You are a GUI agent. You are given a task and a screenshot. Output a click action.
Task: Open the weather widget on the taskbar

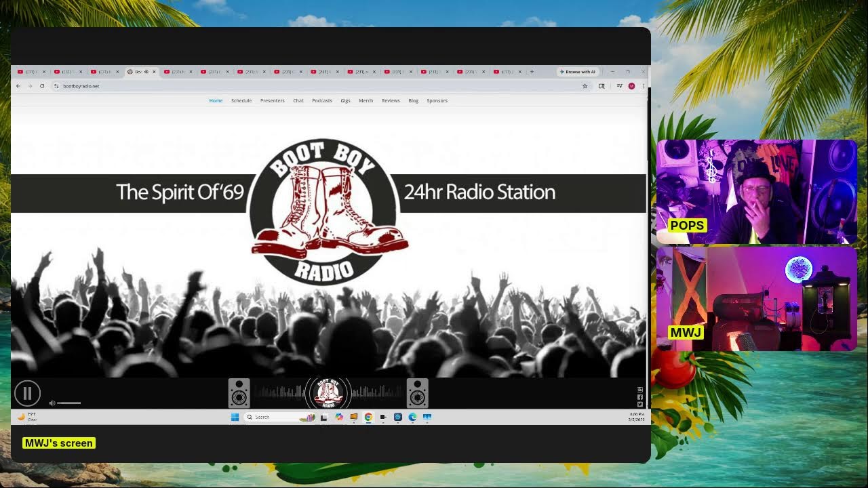(x=27, y=417)
